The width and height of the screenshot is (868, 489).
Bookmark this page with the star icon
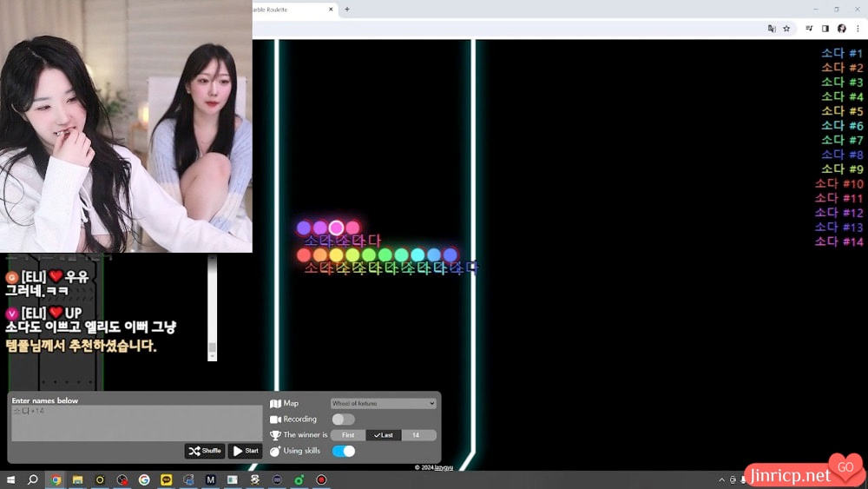pyautogui.click(x=786, y=29)
